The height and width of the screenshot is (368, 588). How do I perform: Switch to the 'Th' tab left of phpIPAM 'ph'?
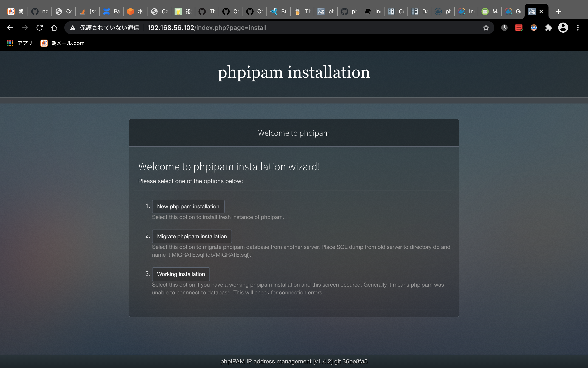click(302, 11)
